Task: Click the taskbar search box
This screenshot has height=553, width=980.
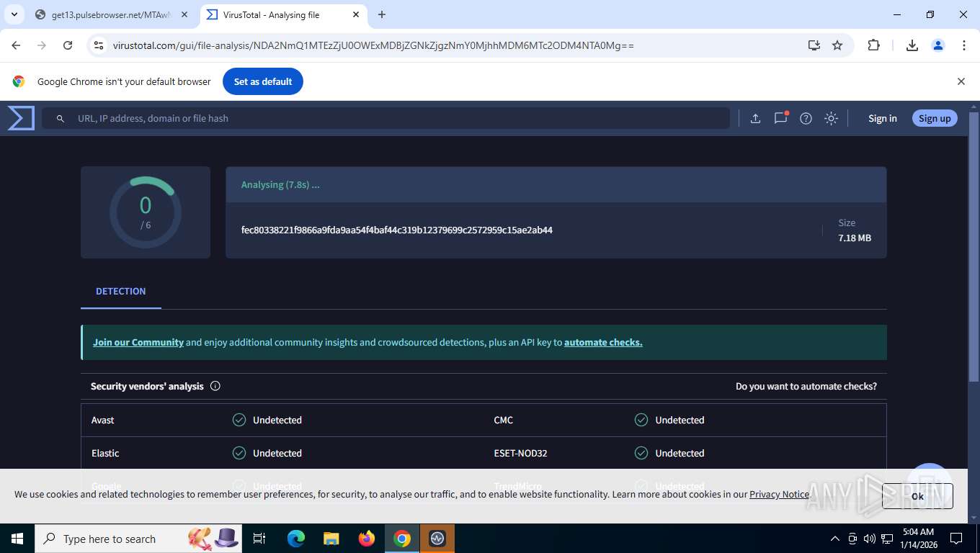Action: 138,539
